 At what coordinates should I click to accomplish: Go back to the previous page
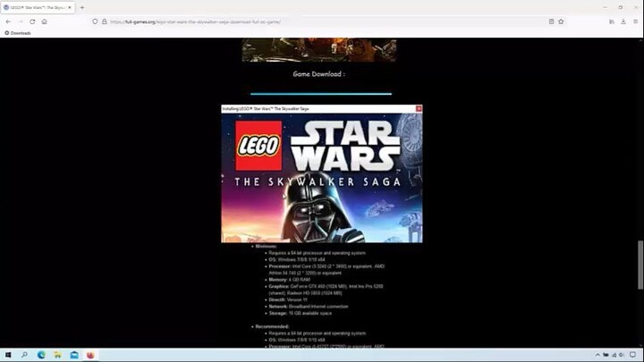click(8, 21)
